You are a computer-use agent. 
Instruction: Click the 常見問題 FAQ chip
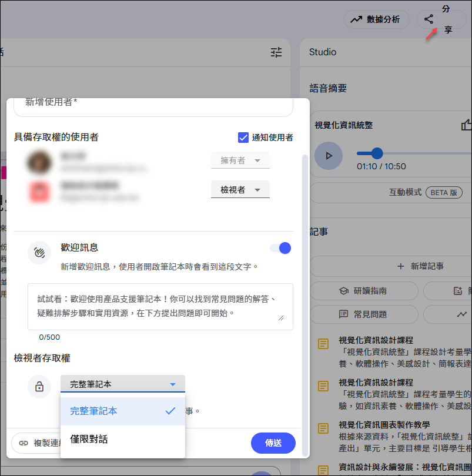(x=364, y=314)
